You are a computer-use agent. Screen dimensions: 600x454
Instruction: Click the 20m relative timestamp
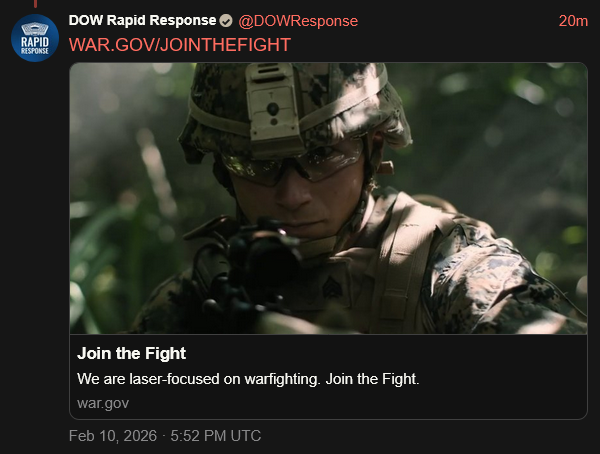click(x=573, y=21)
